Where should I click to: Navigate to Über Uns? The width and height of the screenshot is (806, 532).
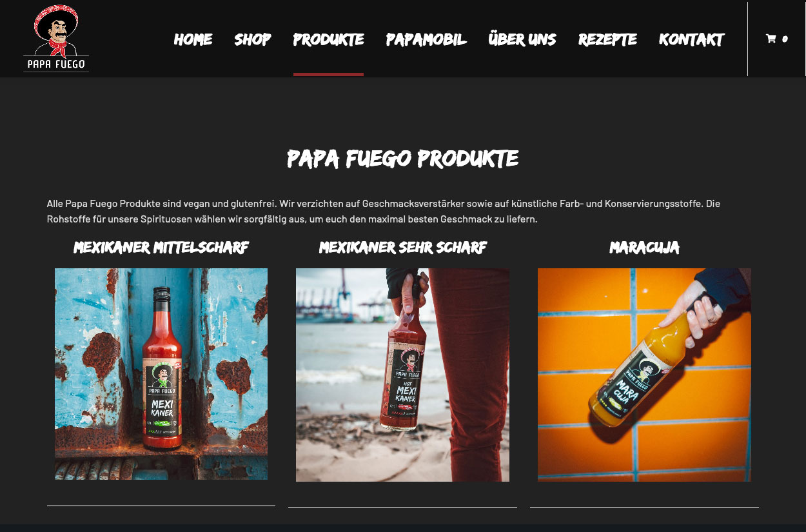(x=522, y=39)
